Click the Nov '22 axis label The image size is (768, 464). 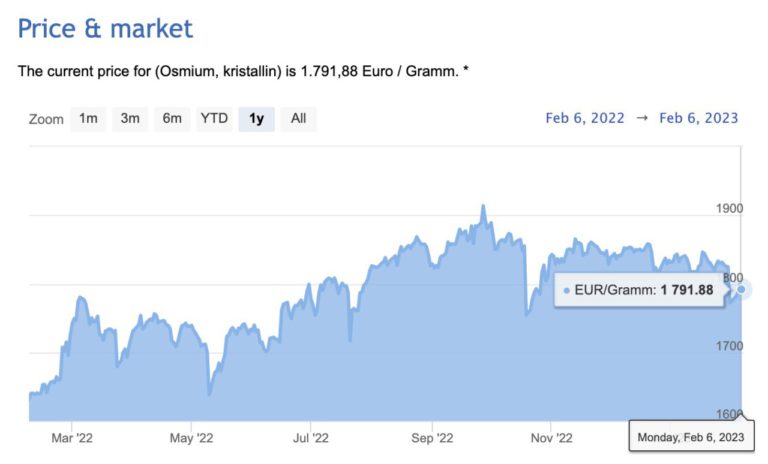pos(552,437)
